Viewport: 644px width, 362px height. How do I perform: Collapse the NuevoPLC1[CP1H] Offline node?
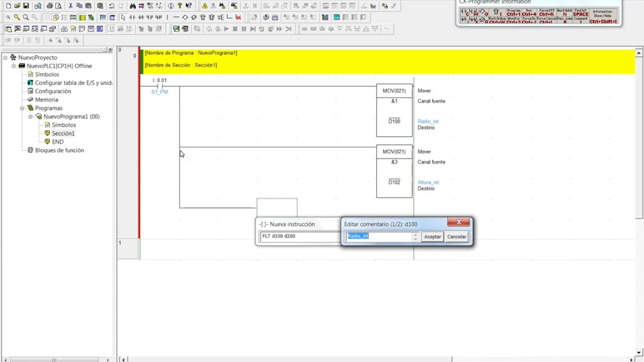14,66
